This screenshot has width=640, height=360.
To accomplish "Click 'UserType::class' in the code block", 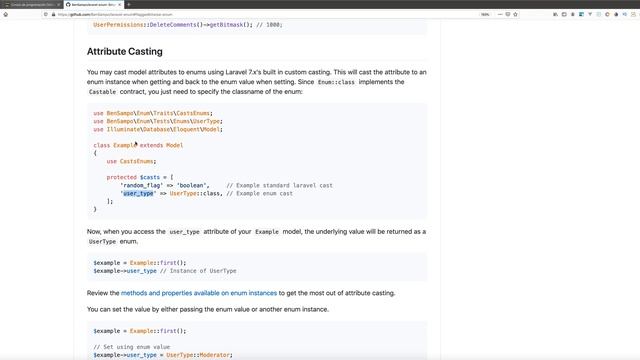I will pos(195,193).
